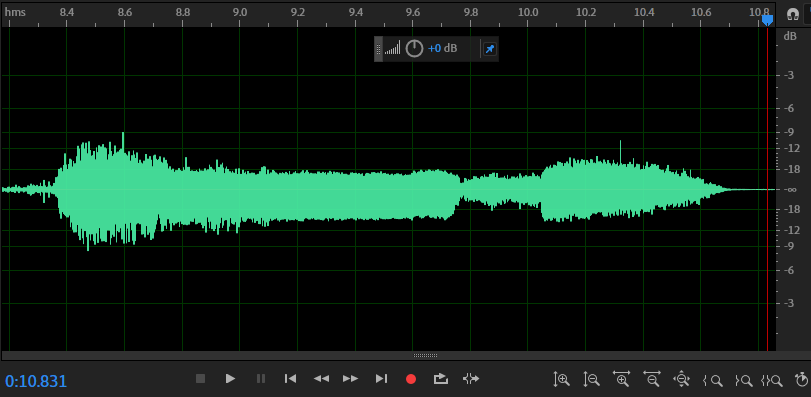Click the infinity symbol on dB scale

click(x=790, y=190)
